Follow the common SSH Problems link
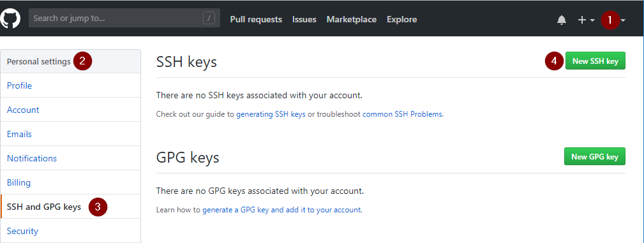644x243 pixels. 402,114
